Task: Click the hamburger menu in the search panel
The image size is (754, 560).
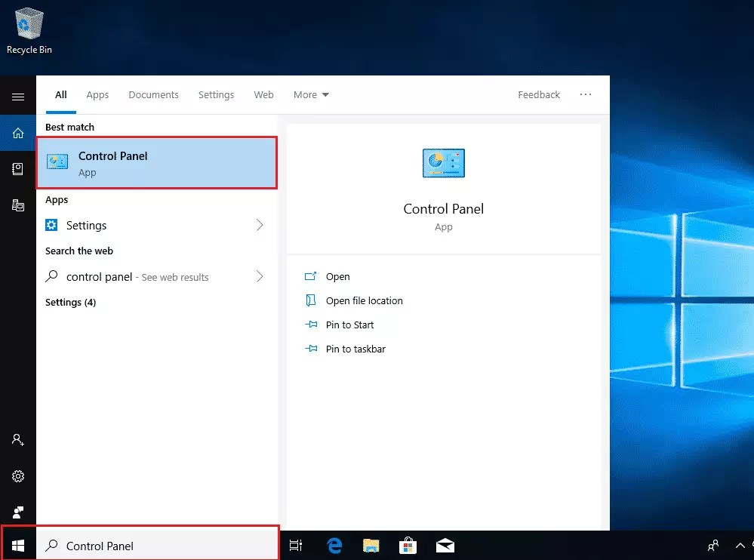Action: click(x=17, y=97)
